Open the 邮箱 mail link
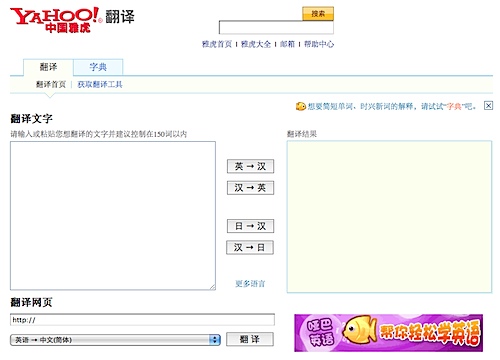Viewport: 500px width, 360px height. tap(287, 44)
